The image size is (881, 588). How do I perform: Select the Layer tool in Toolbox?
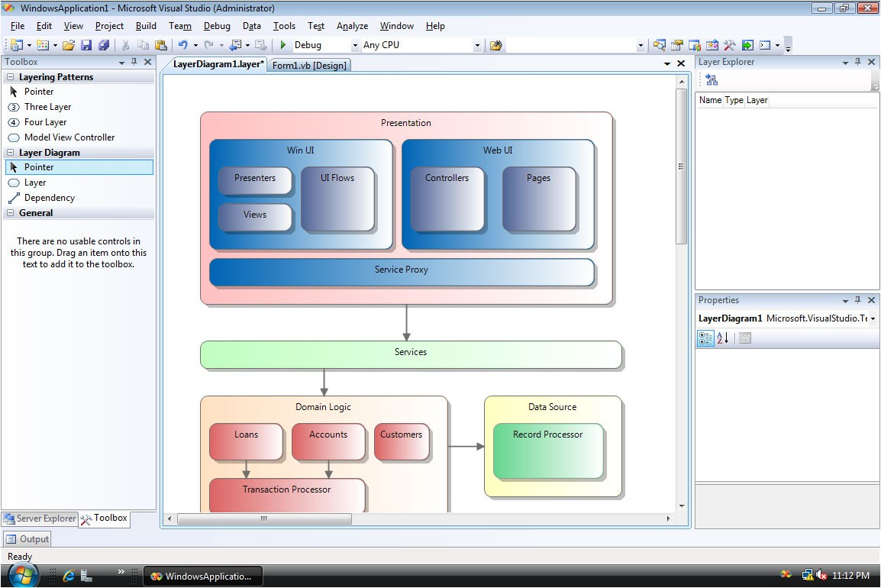pos(34,183)
